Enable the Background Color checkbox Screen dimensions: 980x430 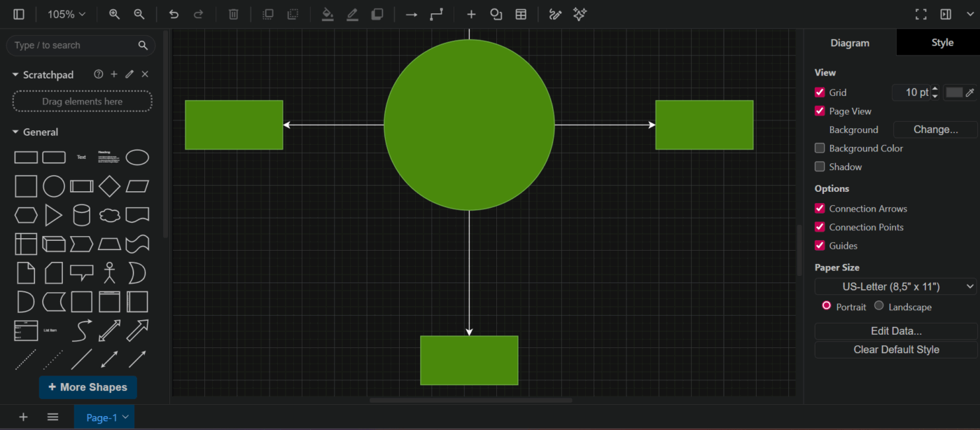coord(820,148)
